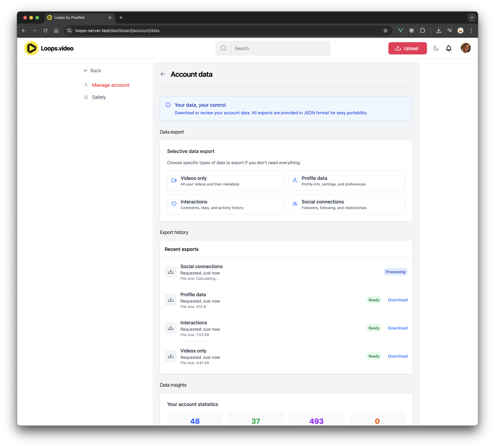
Task: Click the media control toolbar icon
Action: (450, 31)
